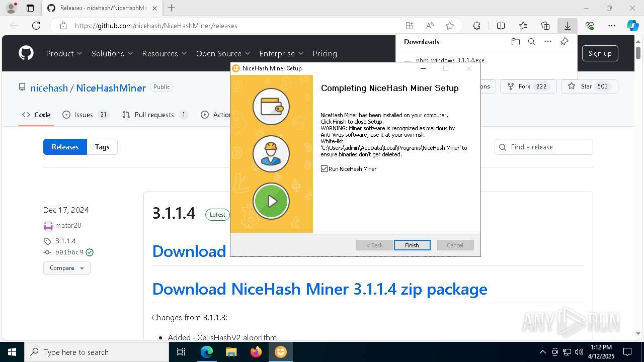Grab the page vertical scrollbar

pos(638,53)
